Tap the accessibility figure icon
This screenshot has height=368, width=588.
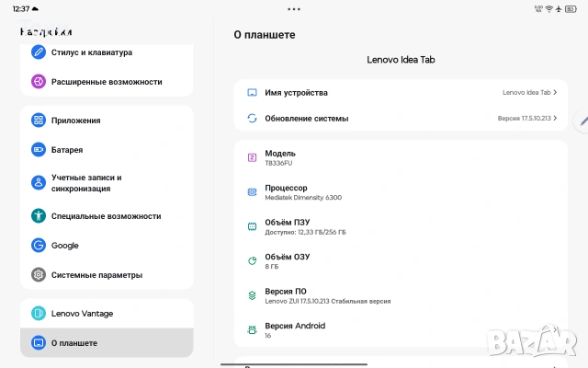(x=39, y=216)
